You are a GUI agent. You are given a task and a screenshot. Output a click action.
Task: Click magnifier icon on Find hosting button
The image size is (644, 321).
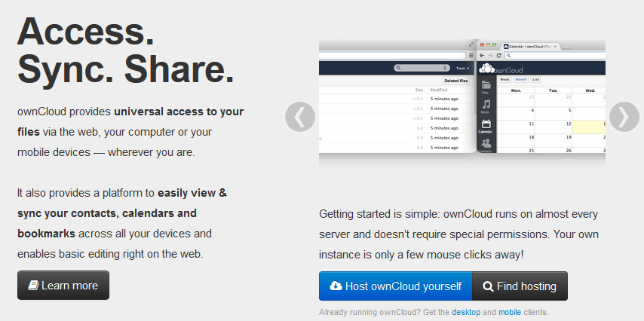[x=488, y=286]
